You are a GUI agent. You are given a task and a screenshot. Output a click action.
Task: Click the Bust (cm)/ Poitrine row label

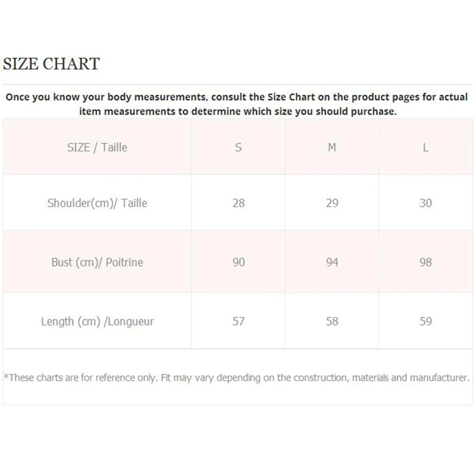coord(97,262)
